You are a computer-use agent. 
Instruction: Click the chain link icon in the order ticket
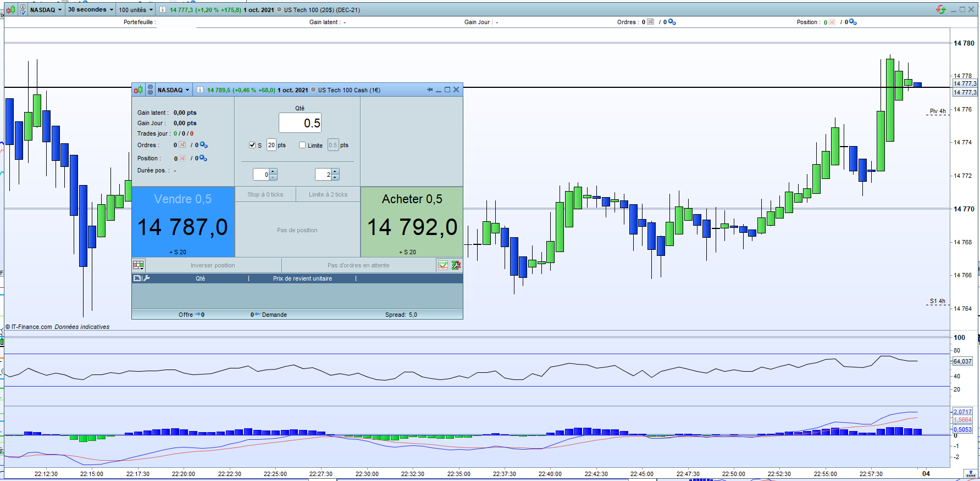150,90
